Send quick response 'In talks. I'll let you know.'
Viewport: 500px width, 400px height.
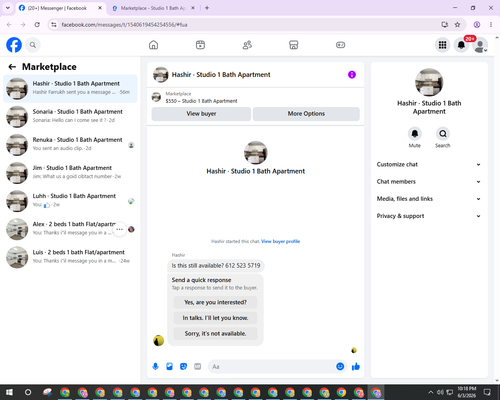(215, 318)
